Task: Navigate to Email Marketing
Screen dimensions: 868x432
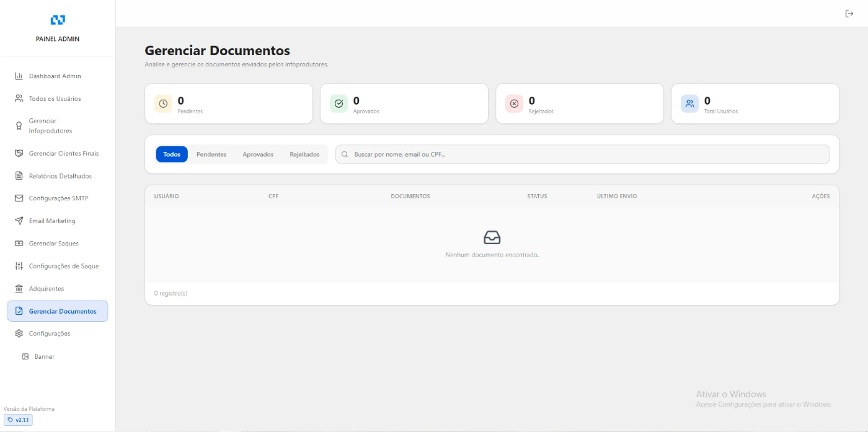Action: [x=51, y=221]
